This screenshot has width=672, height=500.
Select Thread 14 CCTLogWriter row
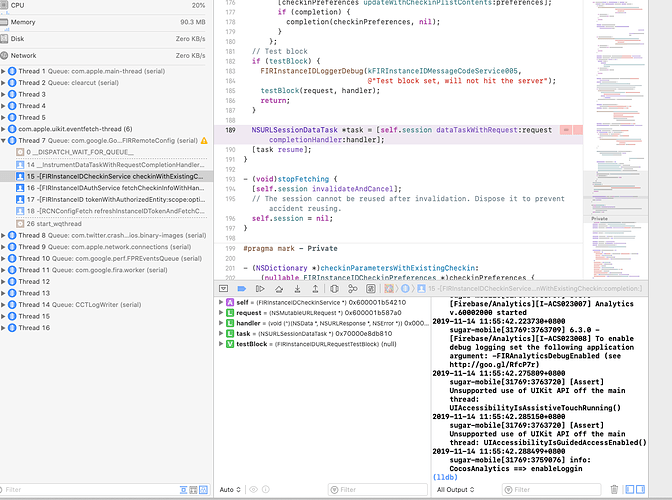(106, 305)
